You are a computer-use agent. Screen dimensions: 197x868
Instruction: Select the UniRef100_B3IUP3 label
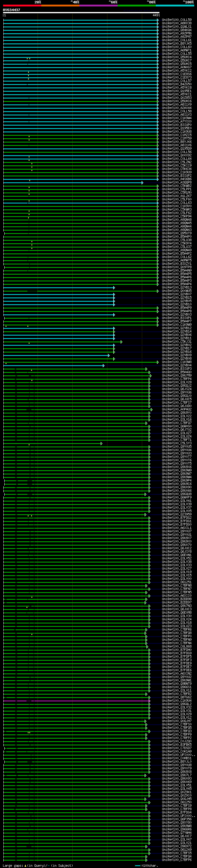click(x=177, y=369)
